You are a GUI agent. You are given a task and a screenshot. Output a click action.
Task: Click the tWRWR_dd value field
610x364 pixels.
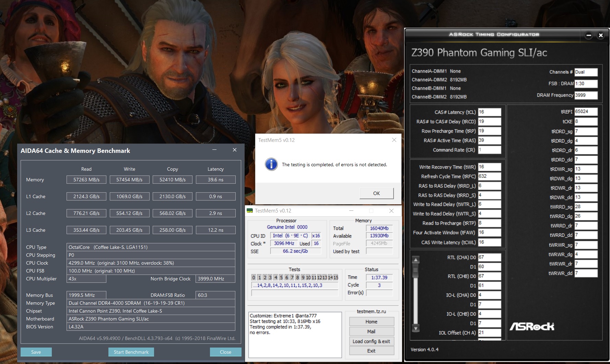click(x=586, y=273)
